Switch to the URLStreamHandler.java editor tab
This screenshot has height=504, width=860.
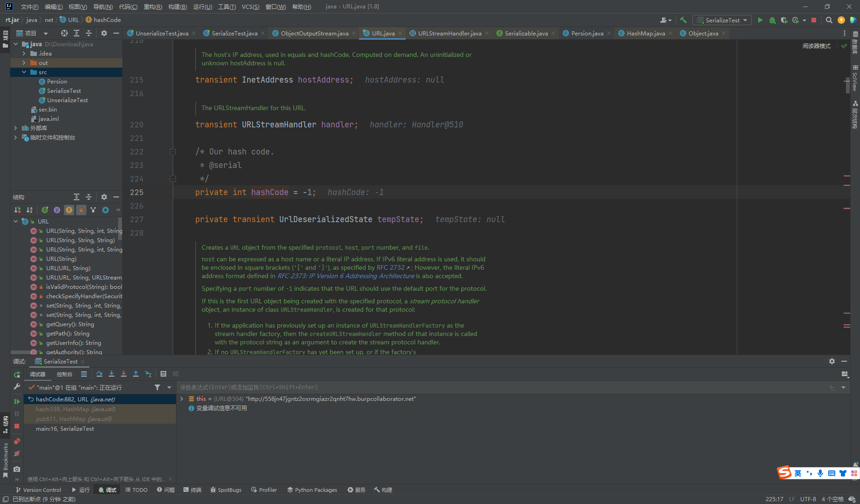pos(450,33)
